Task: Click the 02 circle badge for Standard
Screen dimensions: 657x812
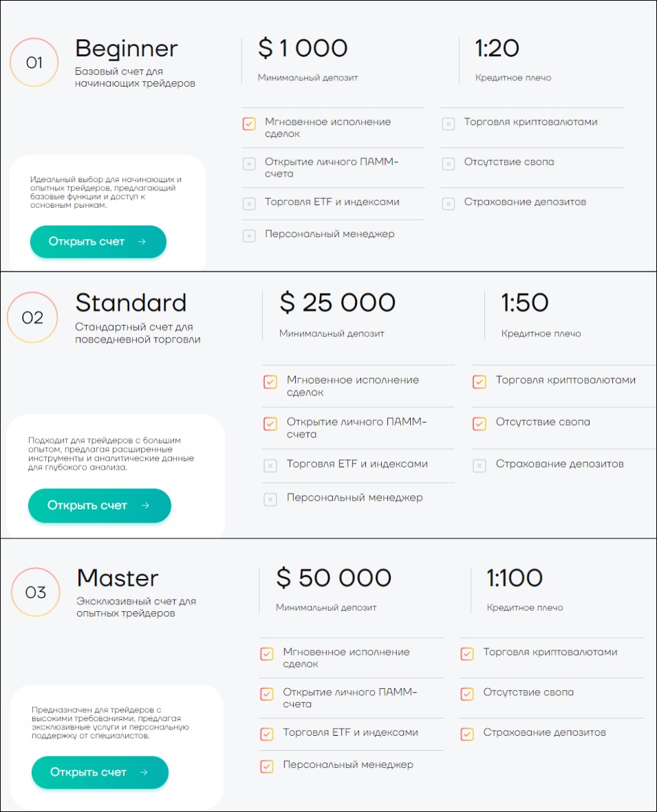Action: click(x=32, y=318)
